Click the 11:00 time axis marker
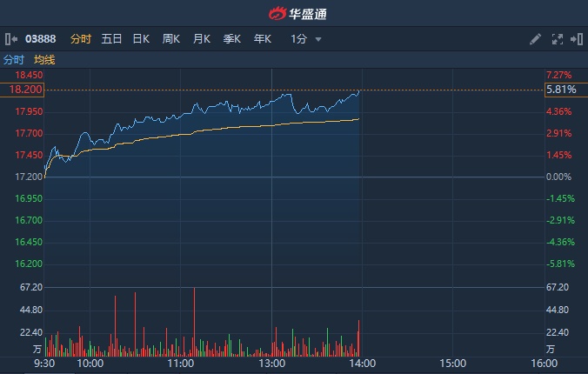 181,363
